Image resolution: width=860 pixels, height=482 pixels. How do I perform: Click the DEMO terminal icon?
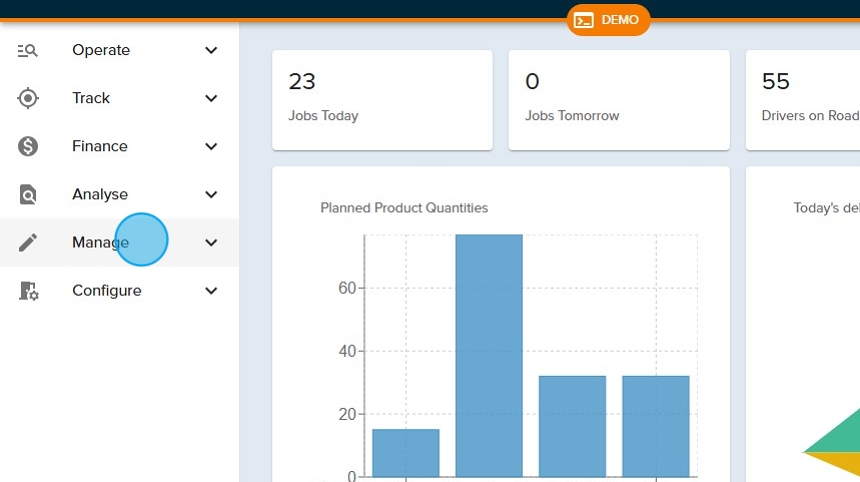click(x=584, y=20)
